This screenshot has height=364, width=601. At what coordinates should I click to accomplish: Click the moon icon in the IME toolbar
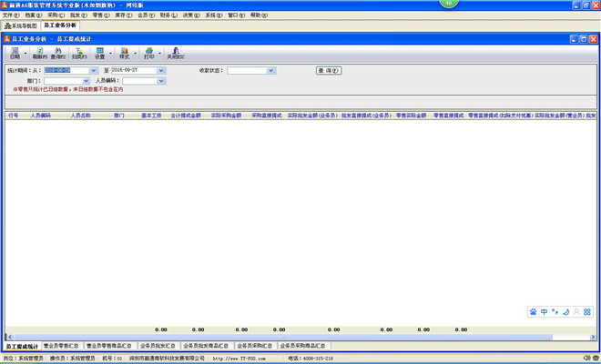click(x=565, y=312)
